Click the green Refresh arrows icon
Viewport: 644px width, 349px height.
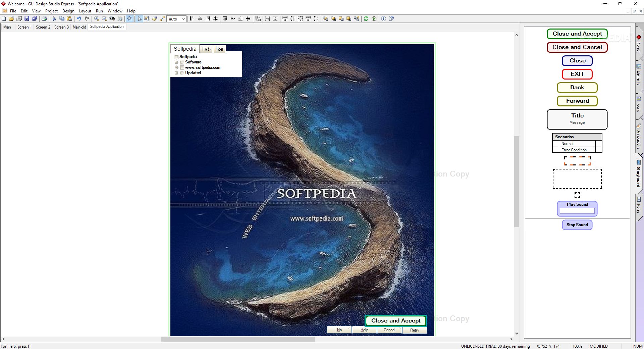[366, 19]
